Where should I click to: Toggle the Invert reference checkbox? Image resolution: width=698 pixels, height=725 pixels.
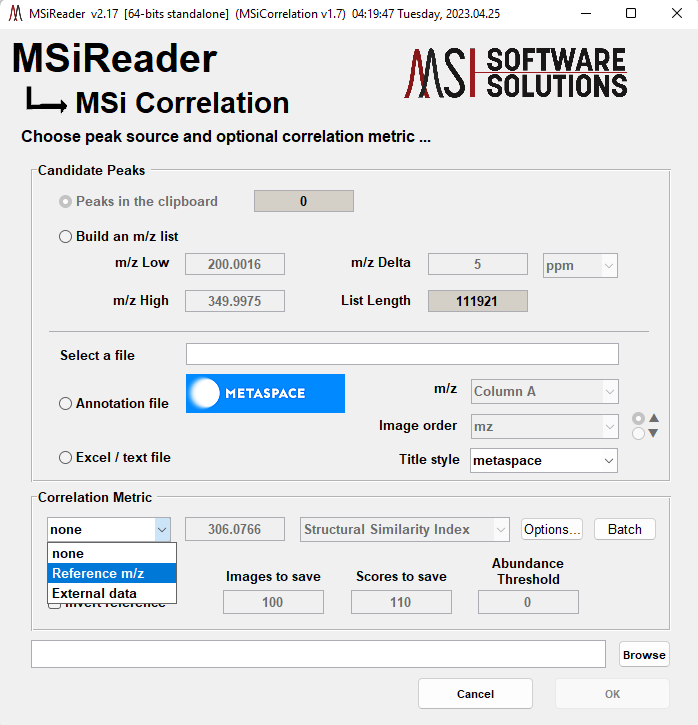pyautogui.click(x=54, y=605)
